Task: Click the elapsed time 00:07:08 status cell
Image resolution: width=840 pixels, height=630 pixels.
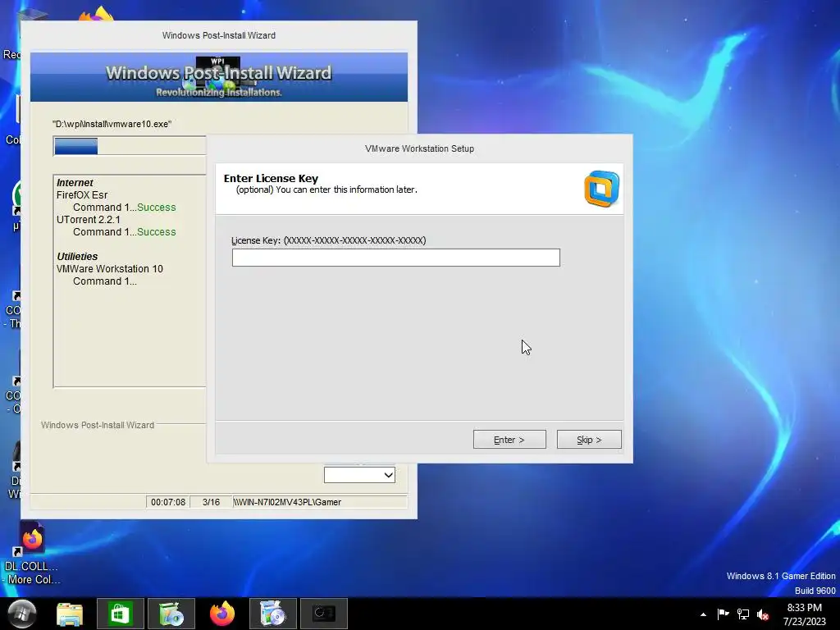Action: [167, 502]
